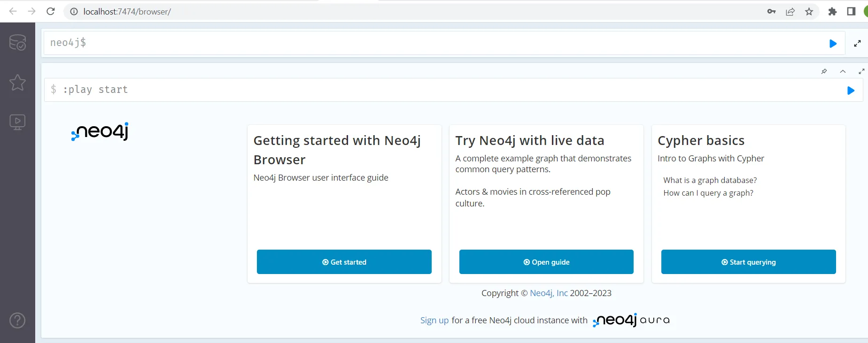The width and height of the screenshot is (868, 343).
Task: Toggle the browser side panel
Action: (x=851, y=12)
